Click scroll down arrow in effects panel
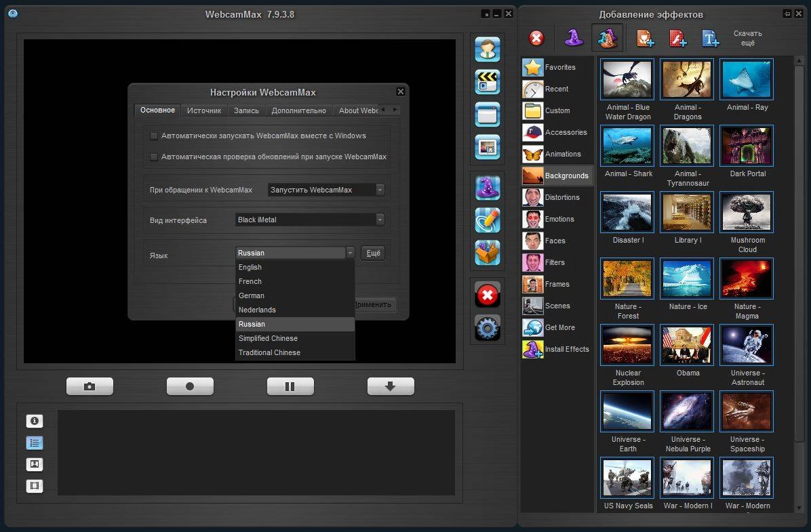 click(x=799, y=508)
